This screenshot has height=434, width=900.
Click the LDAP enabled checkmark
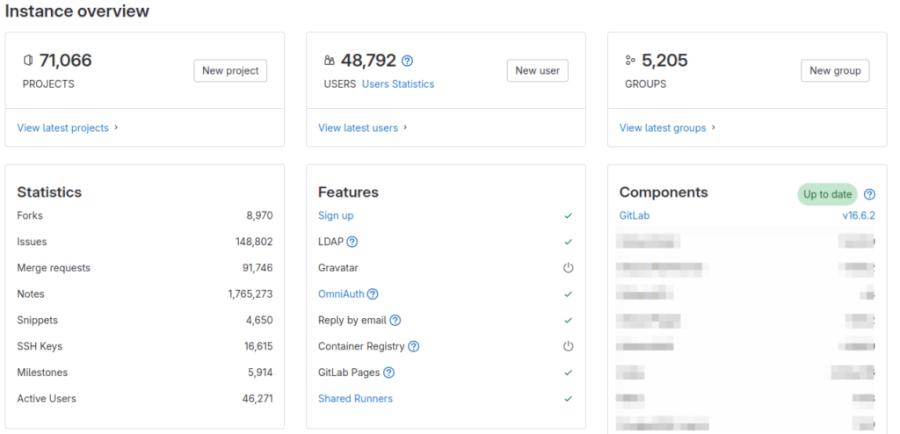click(x=568, y=242)
